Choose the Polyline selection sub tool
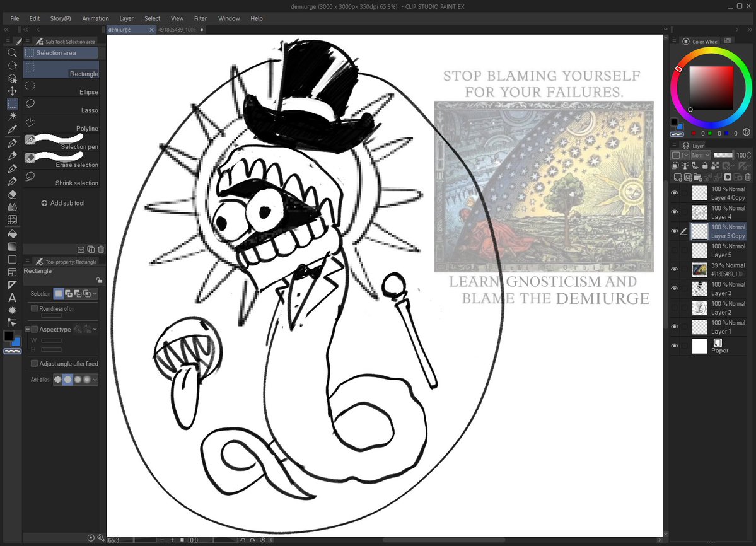The image size is (756, 546). click(61, 124)
